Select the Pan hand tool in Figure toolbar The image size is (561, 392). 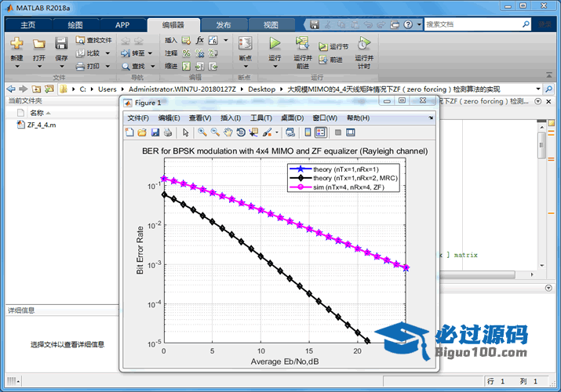click(228, 132)
